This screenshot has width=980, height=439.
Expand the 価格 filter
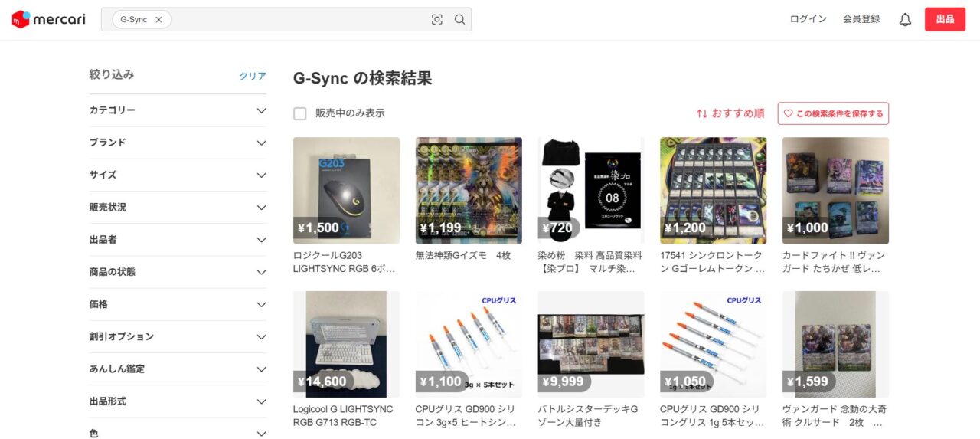tap(178, 304)
